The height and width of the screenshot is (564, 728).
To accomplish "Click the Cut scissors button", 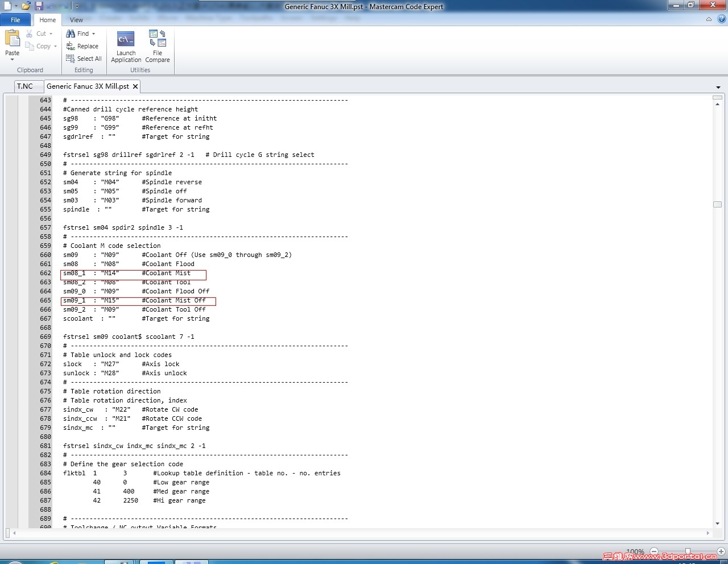I will point(37,34).
